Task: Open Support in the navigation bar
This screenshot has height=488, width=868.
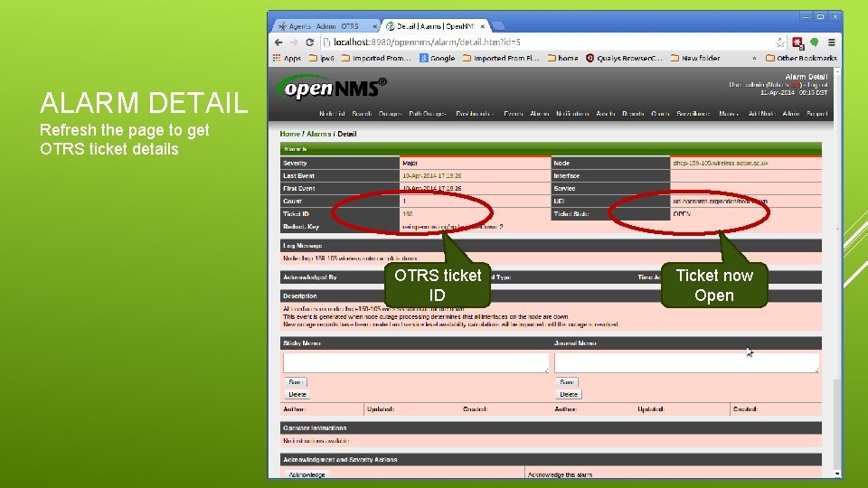Action: click(x=817, y=114)
